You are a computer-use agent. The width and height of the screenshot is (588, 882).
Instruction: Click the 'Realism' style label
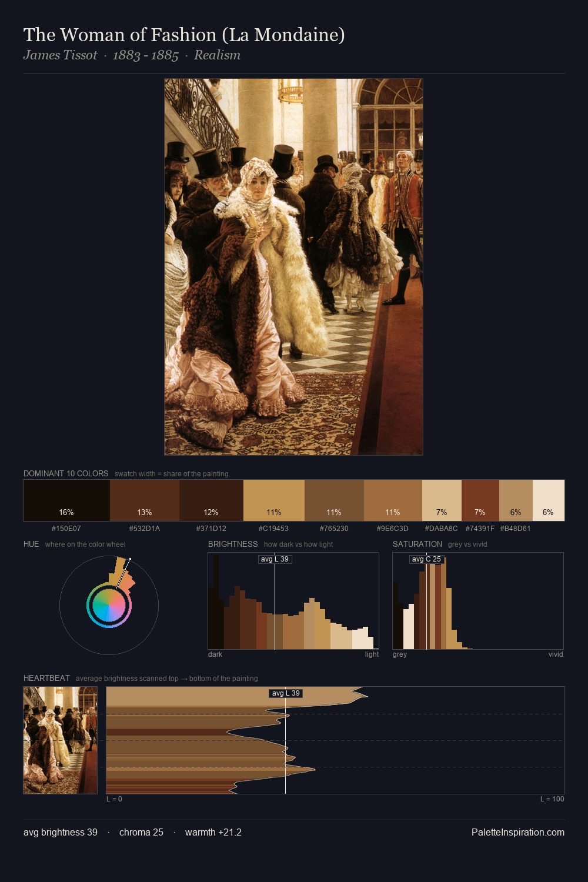[x=217, y=55]
